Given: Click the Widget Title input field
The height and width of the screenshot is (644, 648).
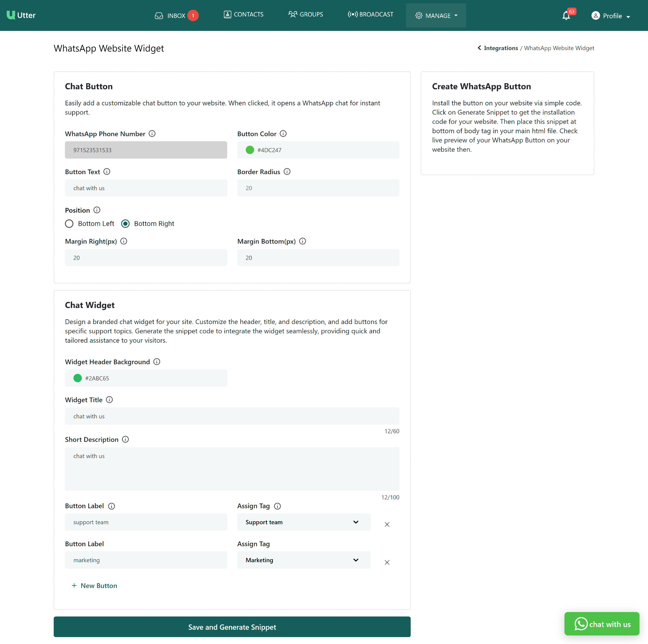Looking at the screenshot, I should coord(232,416).
